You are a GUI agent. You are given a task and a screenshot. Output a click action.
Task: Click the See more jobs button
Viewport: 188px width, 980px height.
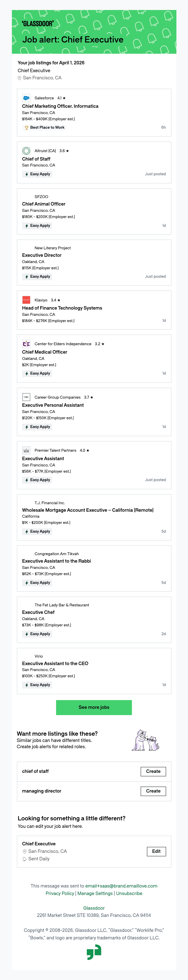pos(94,707)
